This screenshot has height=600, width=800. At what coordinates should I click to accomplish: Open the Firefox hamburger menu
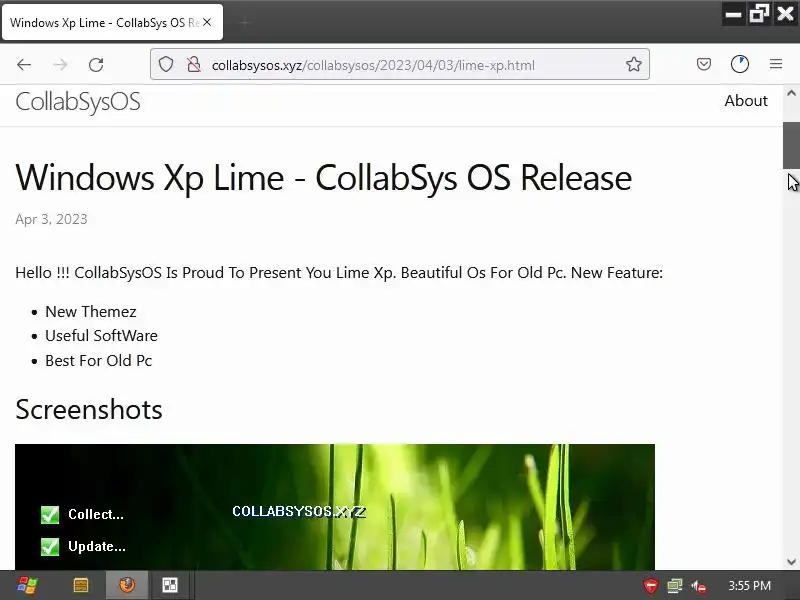776,64
